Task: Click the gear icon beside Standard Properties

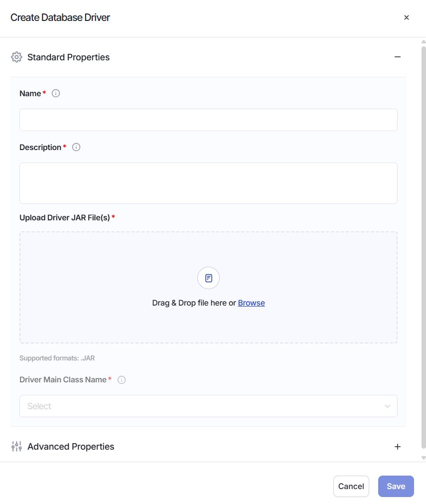Action: tap(16, 57)
